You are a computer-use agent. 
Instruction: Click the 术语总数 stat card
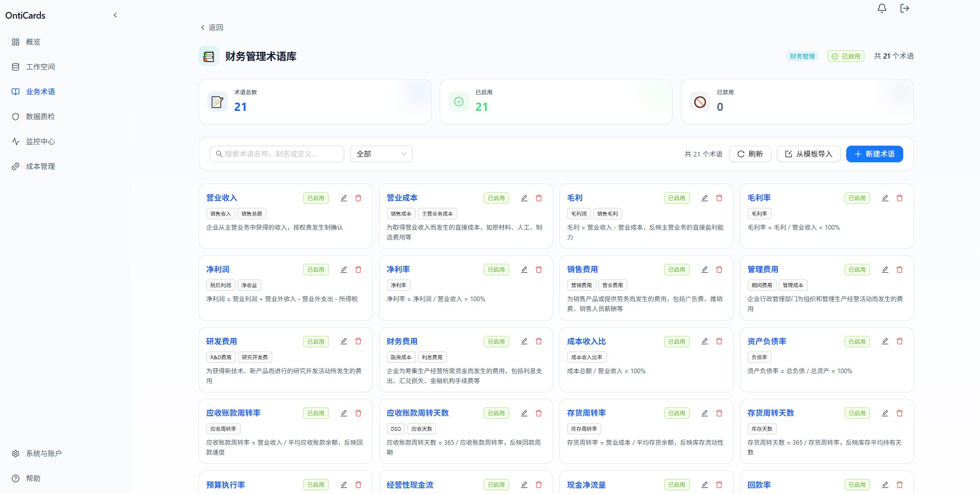[x=315, y=102]
